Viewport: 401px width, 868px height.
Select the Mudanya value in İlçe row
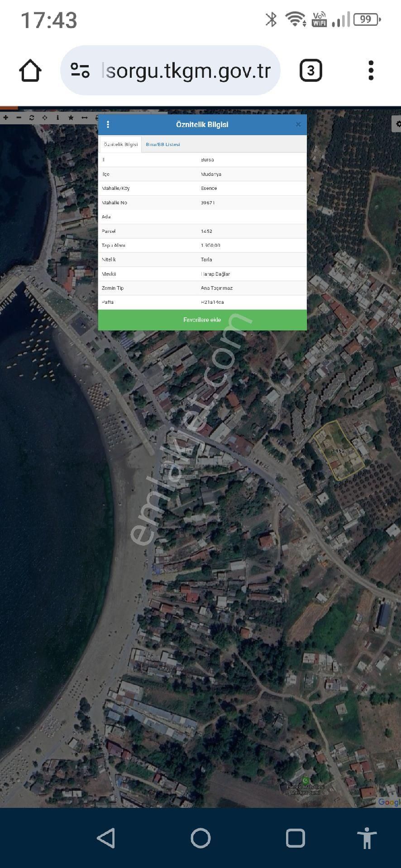pyautogui.click(x=211, y=174)
